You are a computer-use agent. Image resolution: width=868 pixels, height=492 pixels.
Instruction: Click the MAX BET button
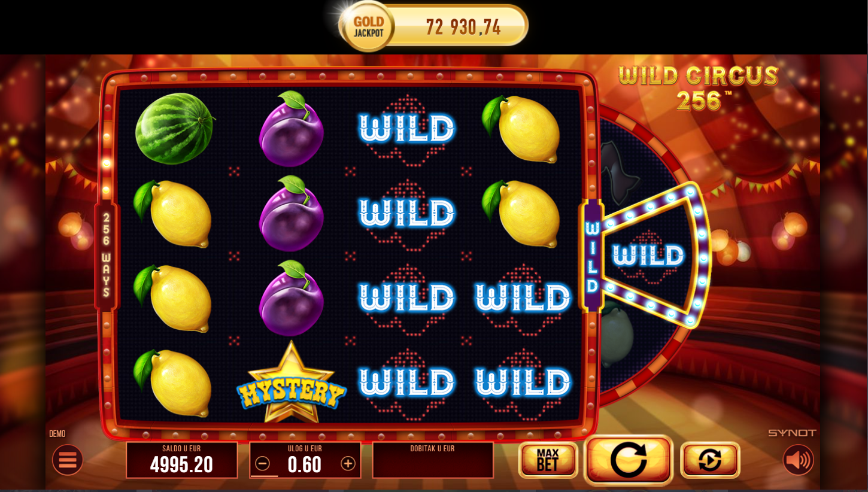(548, 460)
